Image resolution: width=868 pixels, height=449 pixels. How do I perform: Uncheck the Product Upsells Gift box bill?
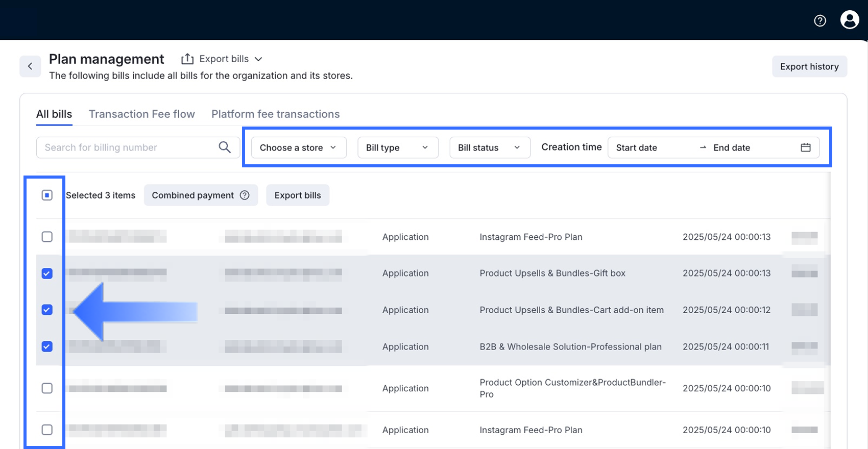pos(47,273)
